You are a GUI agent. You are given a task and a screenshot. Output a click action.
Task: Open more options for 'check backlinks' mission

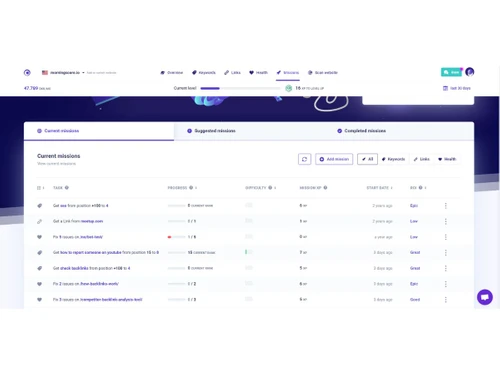pos(446,268)
